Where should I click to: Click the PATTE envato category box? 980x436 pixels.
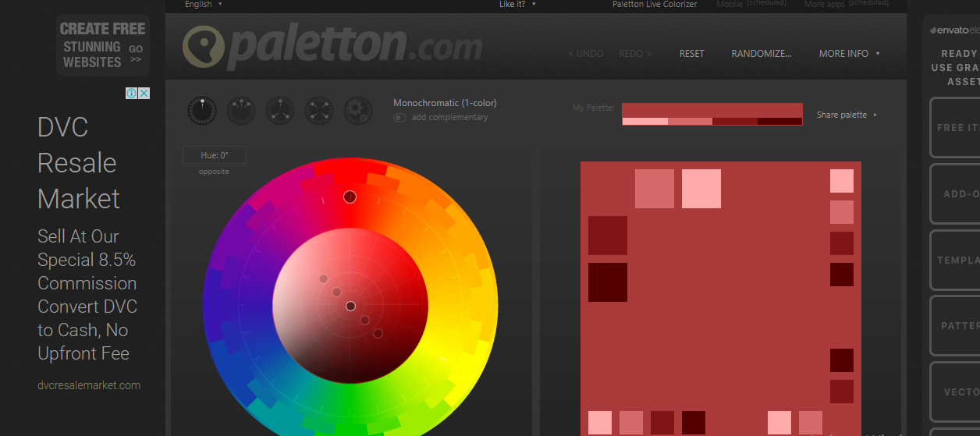(x=955, y=326)
